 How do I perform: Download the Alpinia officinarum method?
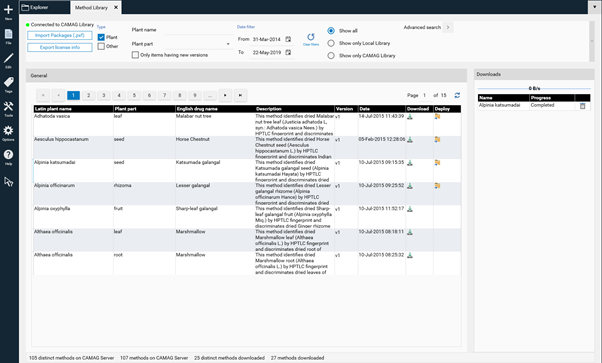tap(410, 186)
